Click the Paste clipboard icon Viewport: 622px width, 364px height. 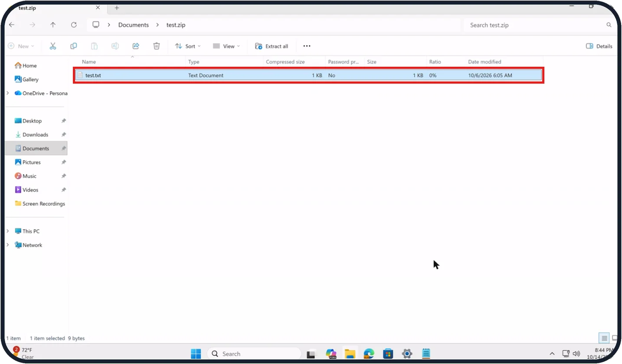[x=94, y=46]
